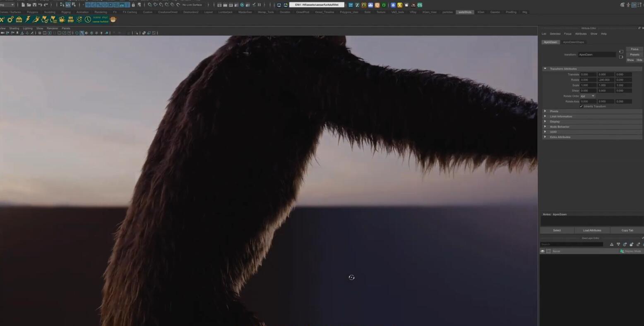
Task: Click the Presets button
Action: coord(634,55)
